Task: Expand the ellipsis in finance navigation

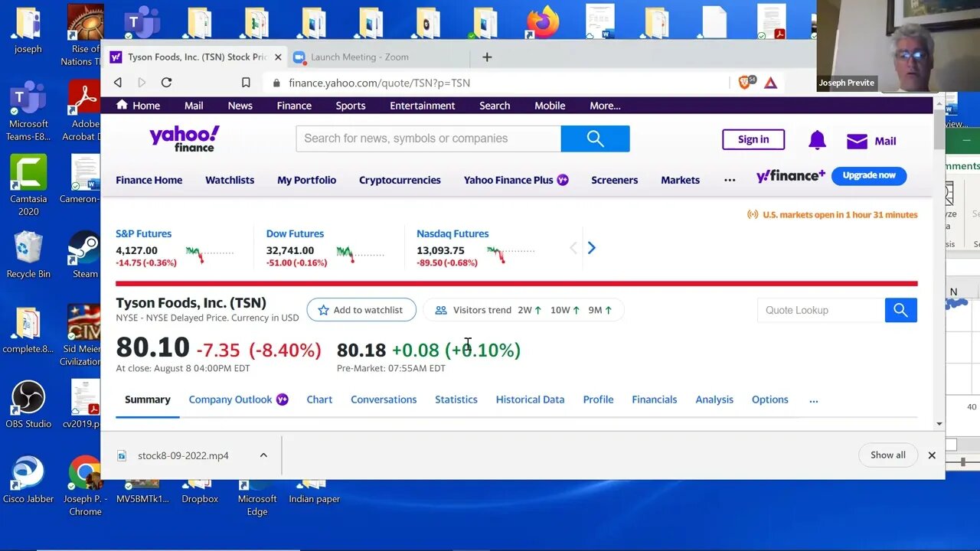Action: (730, 180)
